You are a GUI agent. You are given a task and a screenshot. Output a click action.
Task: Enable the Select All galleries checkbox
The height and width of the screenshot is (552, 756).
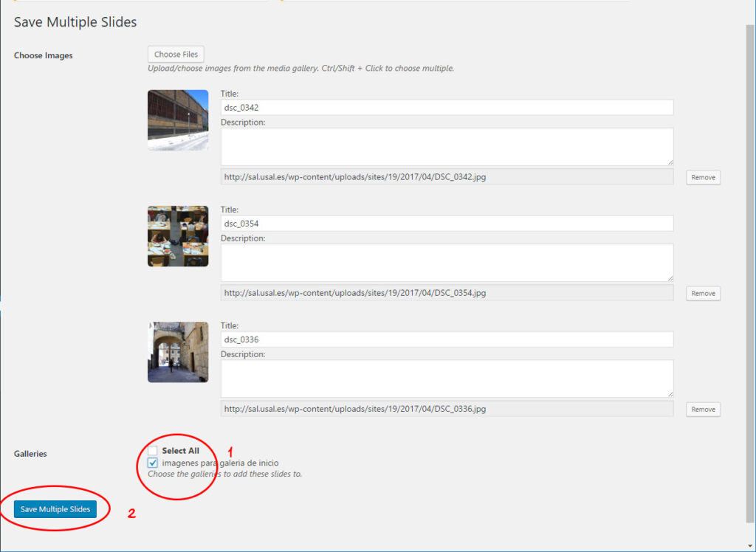point(153,450)
